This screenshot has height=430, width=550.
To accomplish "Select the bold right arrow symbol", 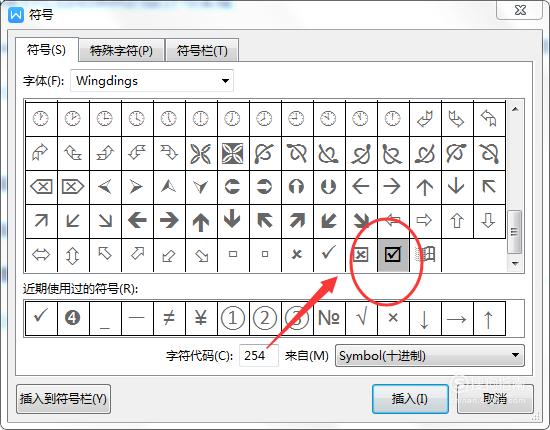I will click(x=169, y=221).
